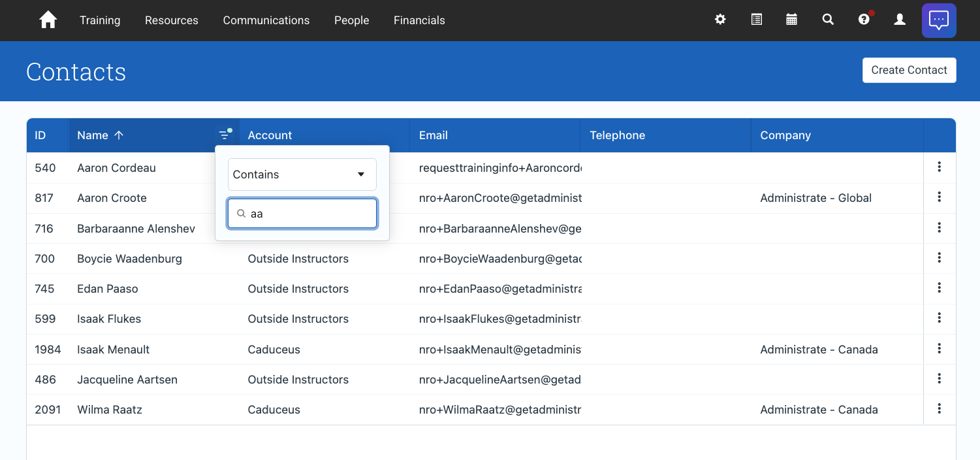Sort by the Account column header
The width and height of the screenshot is (980, 460).
pos(270,135)
